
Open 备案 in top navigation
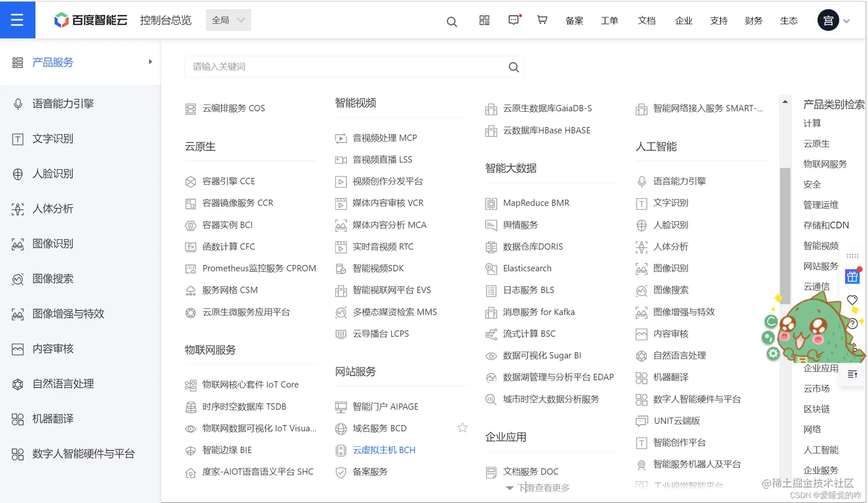pos(574,21)
